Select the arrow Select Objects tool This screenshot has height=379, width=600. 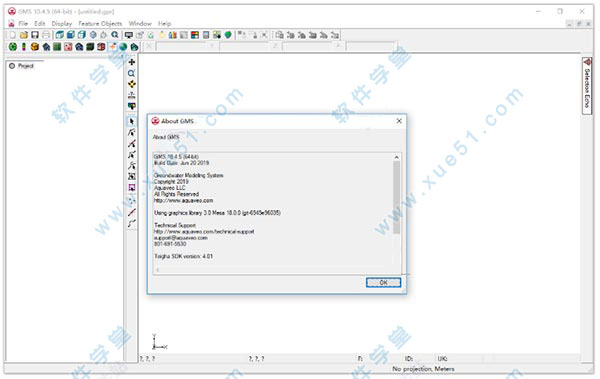(132, 122)
